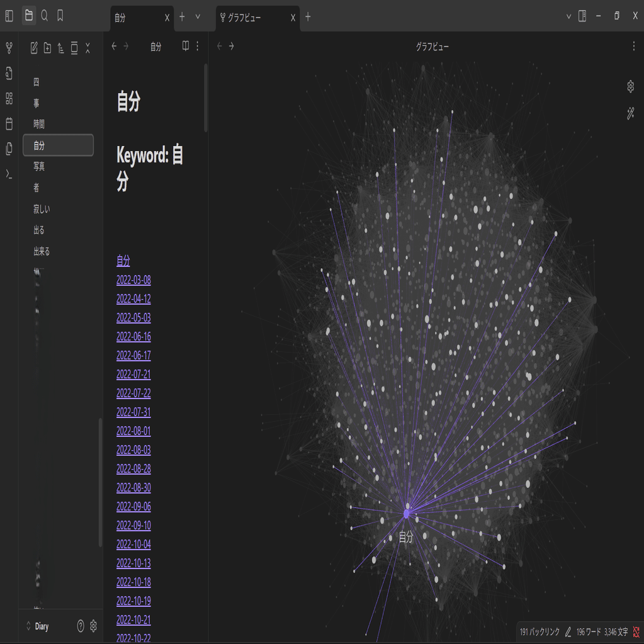Open the note's more options menu
The height and width of the screenshot is (644, 644).
[198, 46]
